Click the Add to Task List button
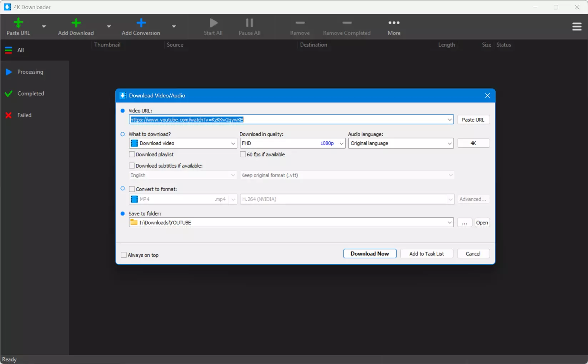 click(x=427, y=253)
